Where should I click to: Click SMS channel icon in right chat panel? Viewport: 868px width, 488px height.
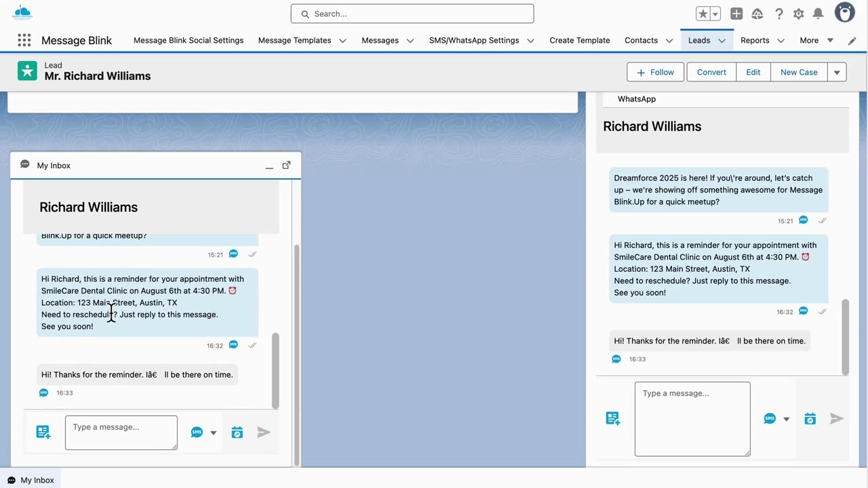[770, 419]
